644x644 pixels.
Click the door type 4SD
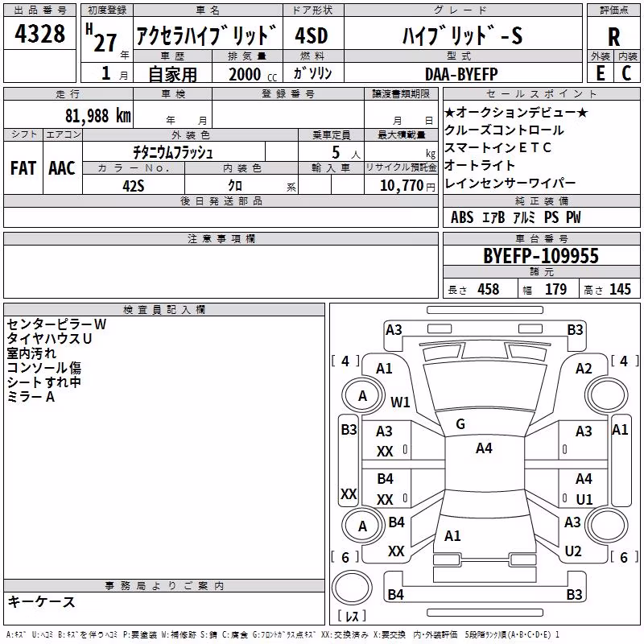click(x=312, y=35)
